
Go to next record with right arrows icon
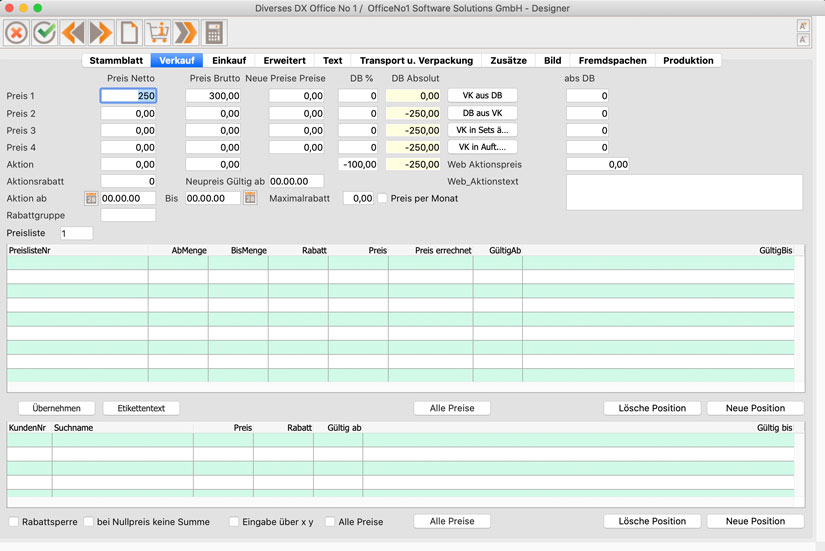click(100, 33)
